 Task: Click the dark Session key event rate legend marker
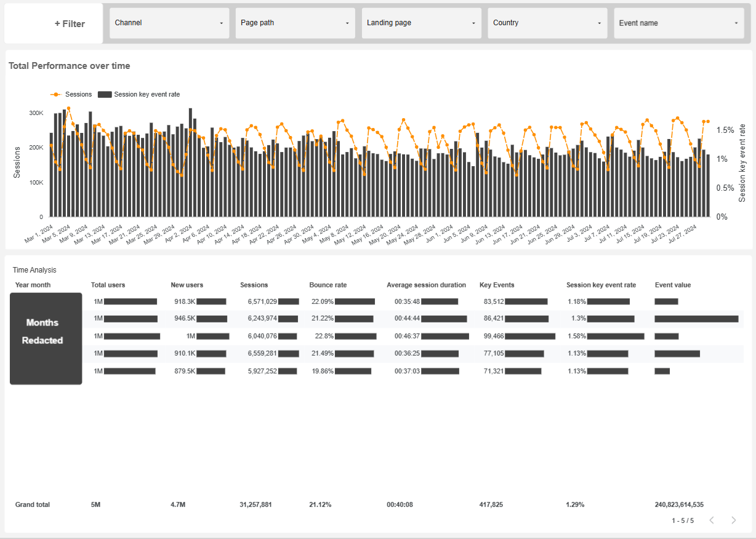point(105,94)
